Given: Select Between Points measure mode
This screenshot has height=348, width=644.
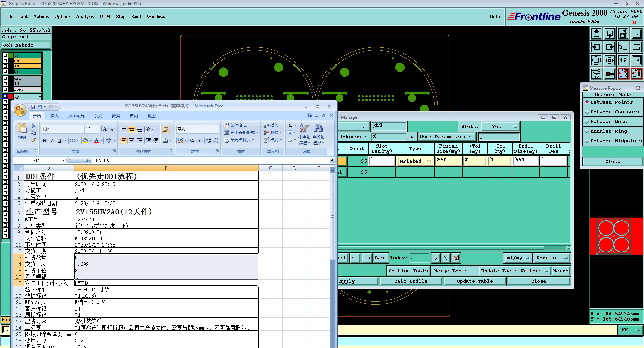Looking at the screenshot, I should tap(613, 102).
